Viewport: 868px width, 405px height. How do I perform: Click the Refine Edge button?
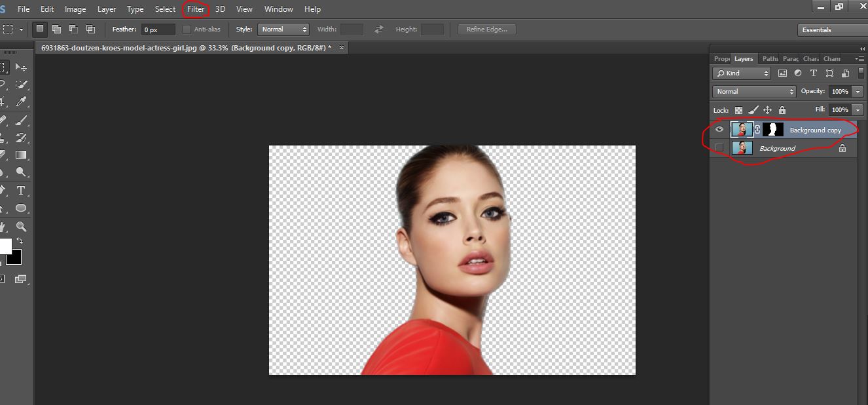pyautogui.click(x=486, y=29)
